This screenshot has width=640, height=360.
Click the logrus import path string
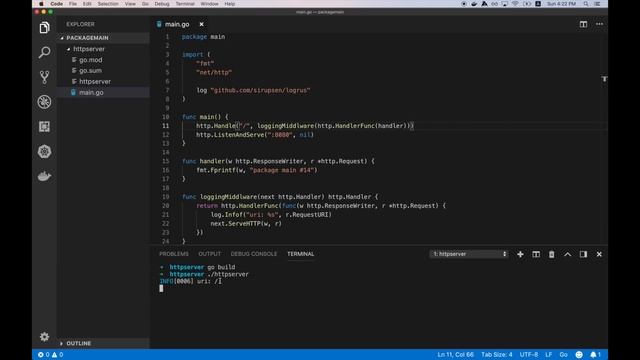point(260,90)
